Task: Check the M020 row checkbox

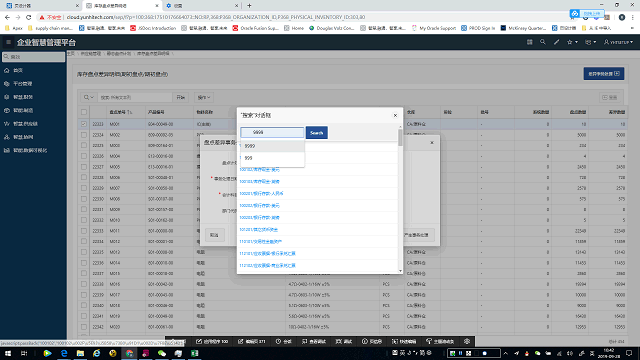Action: click(84, 327)
